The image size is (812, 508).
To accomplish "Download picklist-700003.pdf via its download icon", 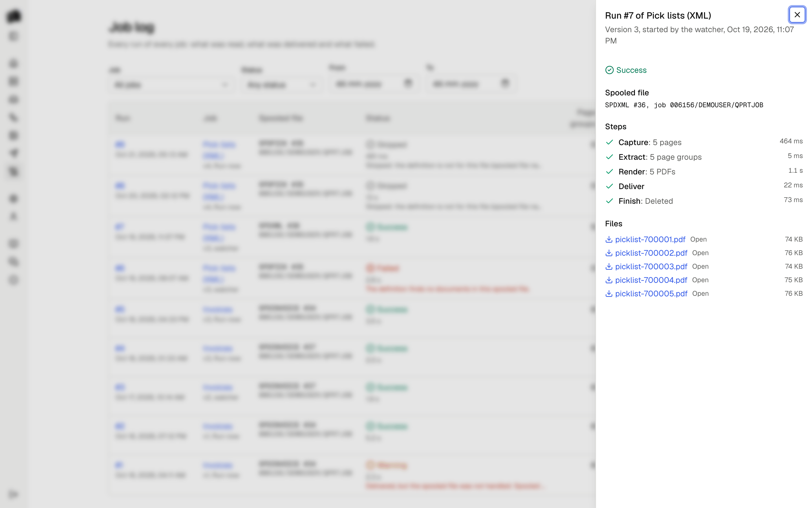I will click(x=609, y=266).
